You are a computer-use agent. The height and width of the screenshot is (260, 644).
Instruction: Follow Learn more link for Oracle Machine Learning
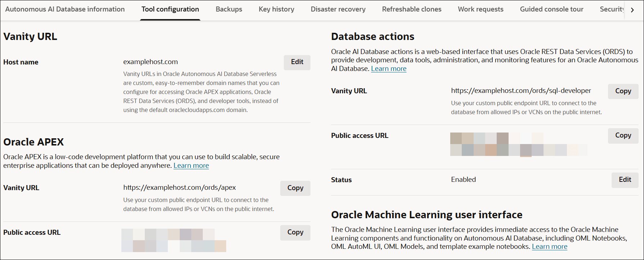549,247
